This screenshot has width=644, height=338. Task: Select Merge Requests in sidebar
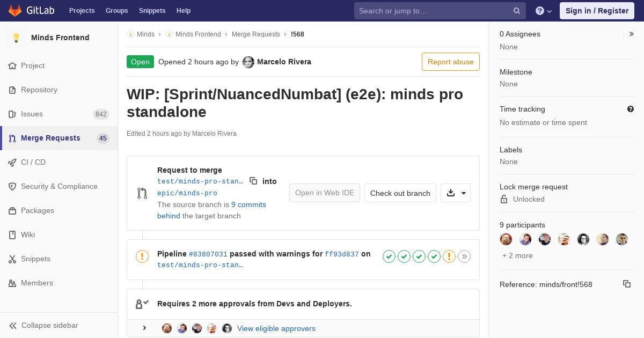(59, 138)
